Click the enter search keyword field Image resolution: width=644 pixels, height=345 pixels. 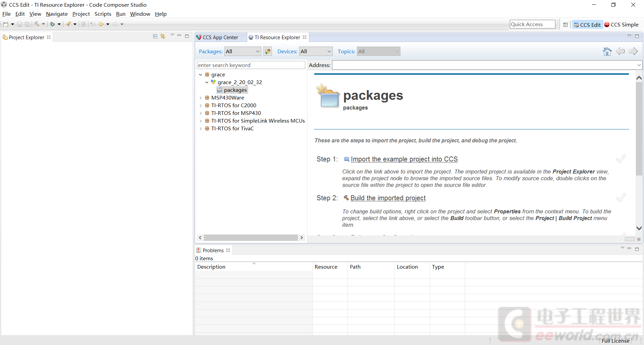(251, 65)
